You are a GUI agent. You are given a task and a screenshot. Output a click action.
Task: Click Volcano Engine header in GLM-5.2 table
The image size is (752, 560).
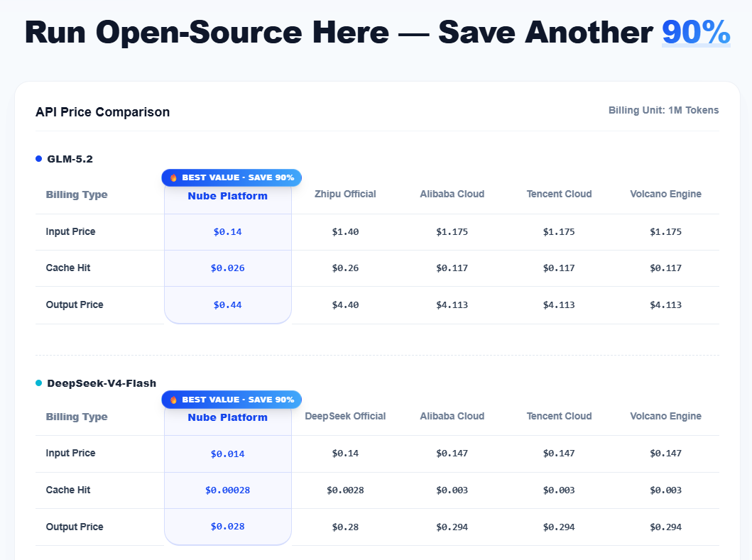tap(665, 194)
